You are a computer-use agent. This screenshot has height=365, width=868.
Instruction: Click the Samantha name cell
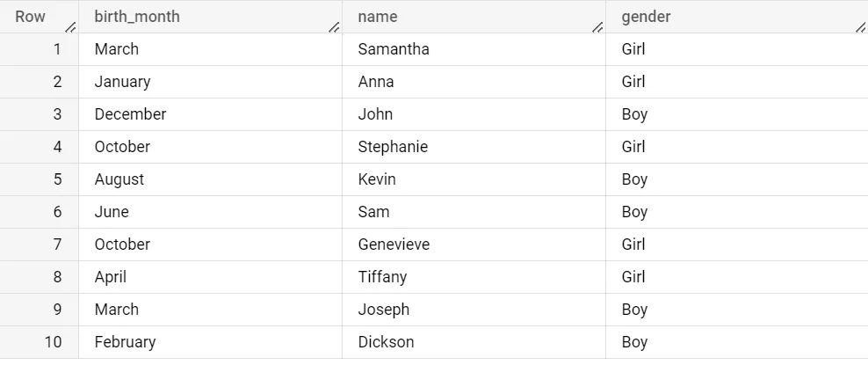point(394,49)
